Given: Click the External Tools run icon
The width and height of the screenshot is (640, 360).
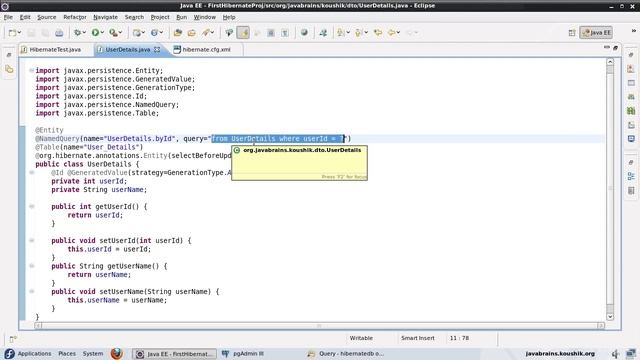Looking at the screenshot, I should [113, 33].
